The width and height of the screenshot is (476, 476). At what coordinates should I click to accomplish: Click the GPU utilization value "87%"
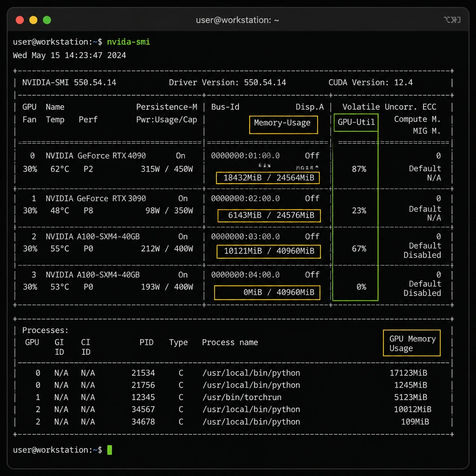pos(359,169)
